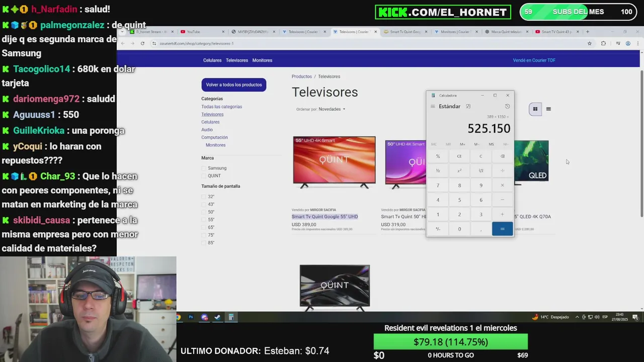The image size is (644, 362).
Task: Open the Calculator history icon
Action: point(507,107)
